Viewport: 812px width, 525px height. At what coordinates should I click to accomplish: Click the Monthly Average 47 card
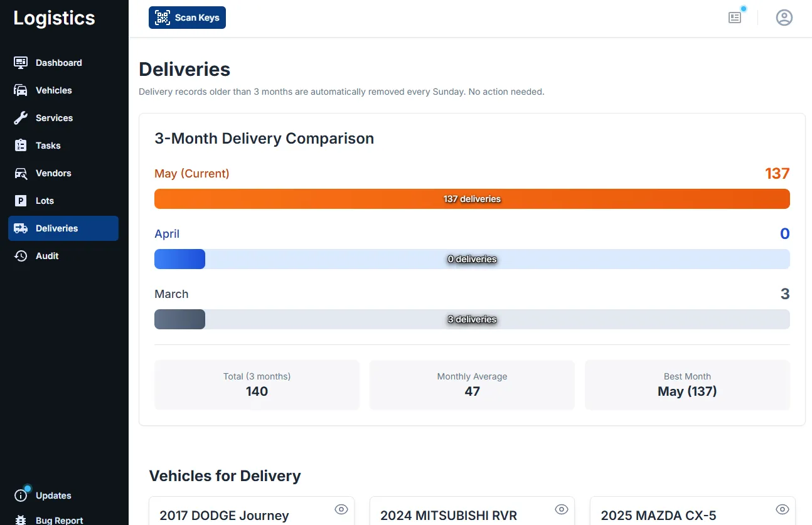[x=472, y=385]
